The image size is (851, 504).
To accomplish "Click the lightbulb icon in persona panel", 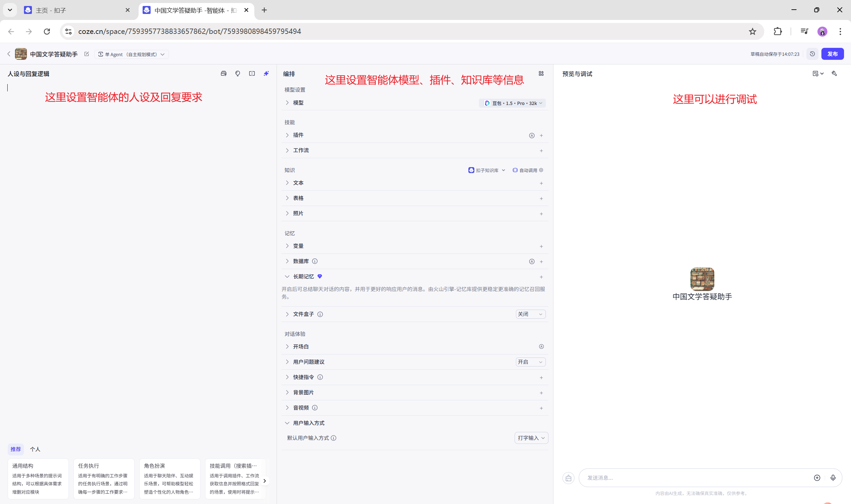I will pos(237,74).
